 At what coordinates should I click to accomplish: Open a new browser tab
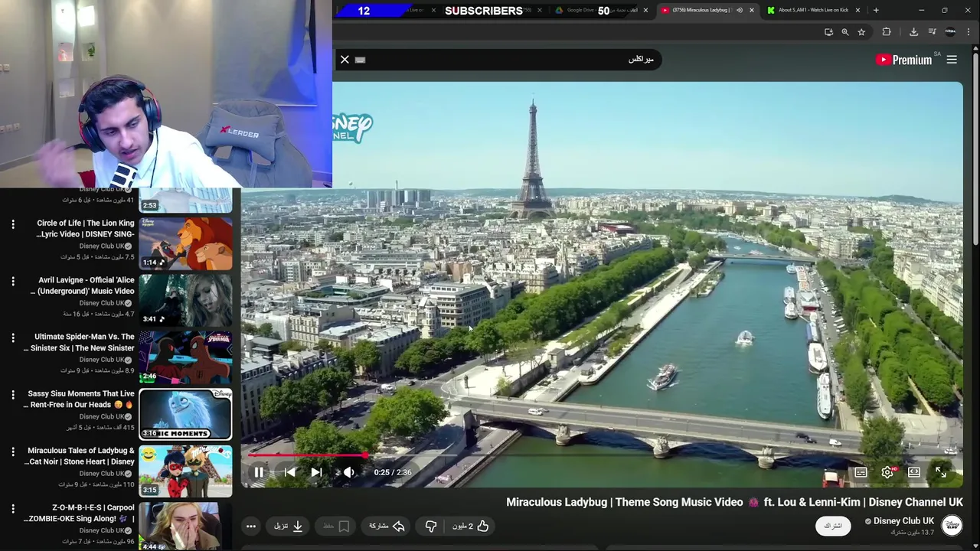pyautogui.click(x=876, y=10)
